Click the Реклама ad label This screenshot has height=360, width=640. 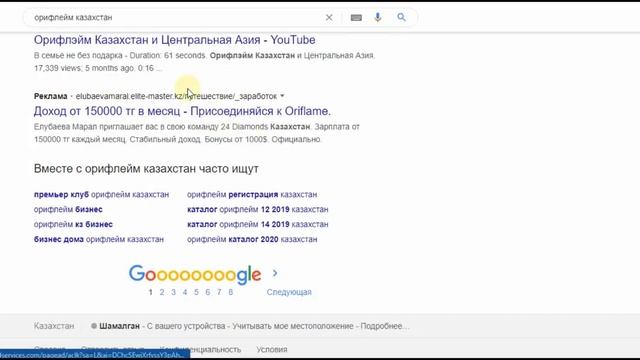tap(51, 96)
